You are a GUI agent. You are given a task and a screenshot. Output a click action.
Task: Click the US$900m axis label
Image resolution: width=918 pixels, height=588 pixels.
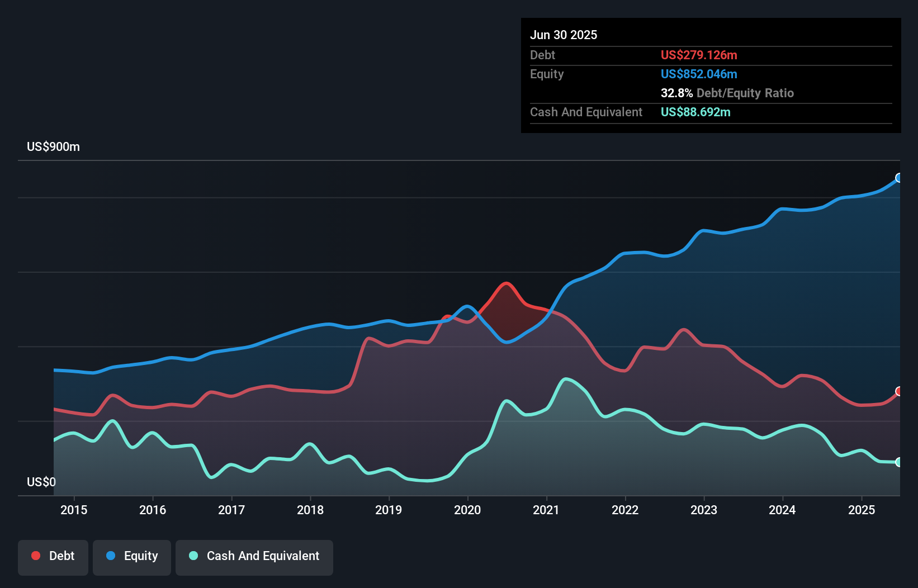(54, 147)
